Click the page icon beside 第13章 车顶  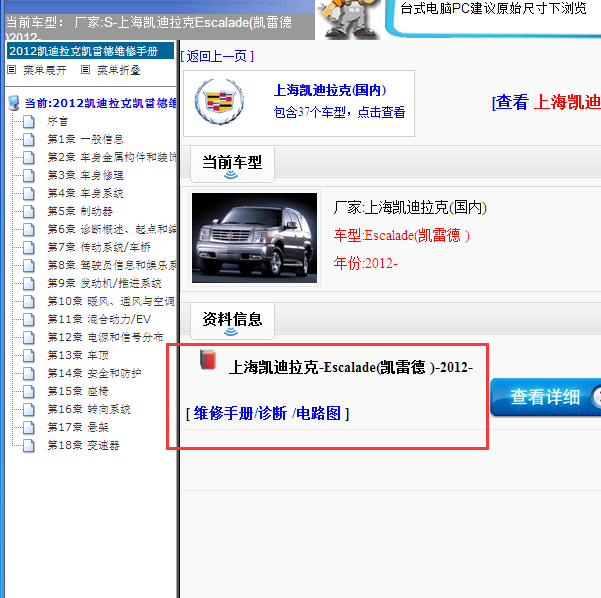(29, 356)
